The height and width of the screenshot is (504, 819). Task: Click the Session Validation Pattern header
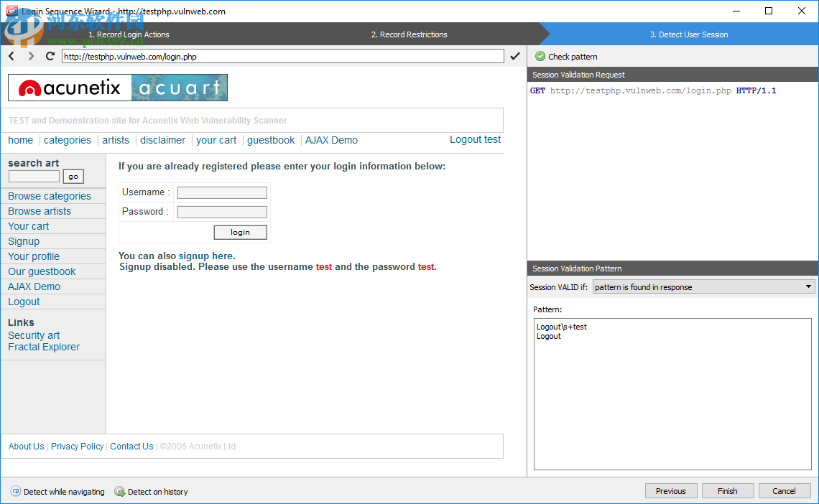(672, 269)
